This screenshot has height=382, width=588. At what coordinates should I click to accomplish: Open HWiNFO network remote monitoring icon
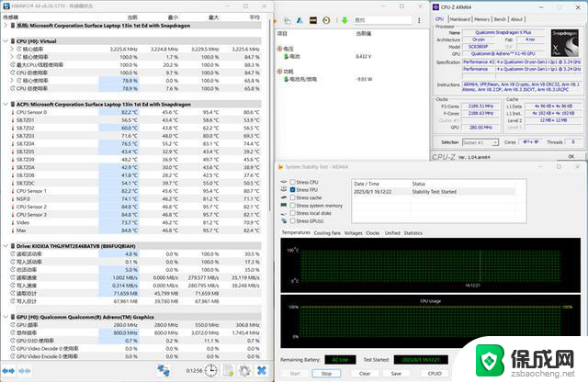pos(164,370)
